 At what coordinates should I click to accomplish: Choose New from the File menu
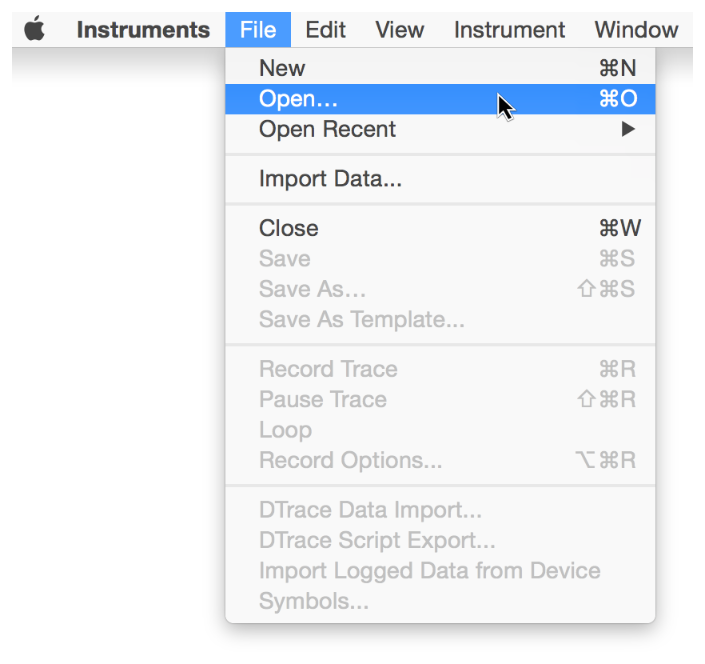pos(282,68)
